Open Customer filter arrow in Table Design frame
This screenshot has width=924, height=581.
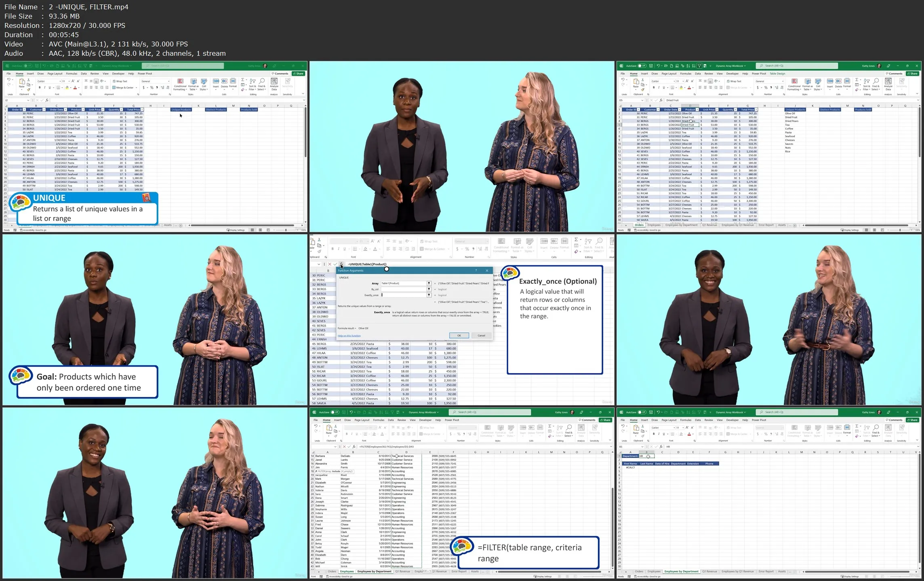(658, 110)
